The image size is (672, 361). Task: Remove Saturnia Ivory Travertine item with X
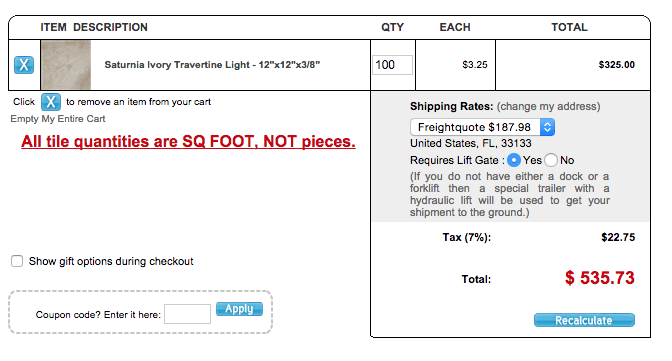point(24,65)
